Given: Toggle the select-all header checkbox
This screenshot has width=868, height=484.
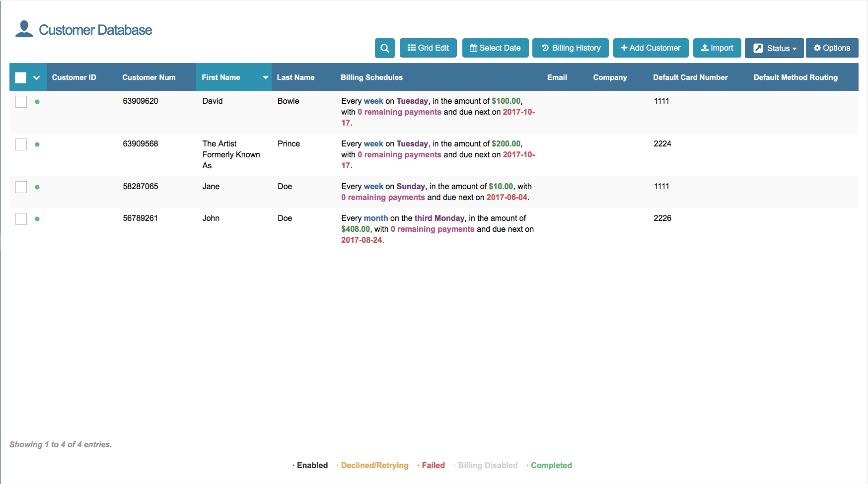Looking at the screenshot, I should [x=20, y=77].
